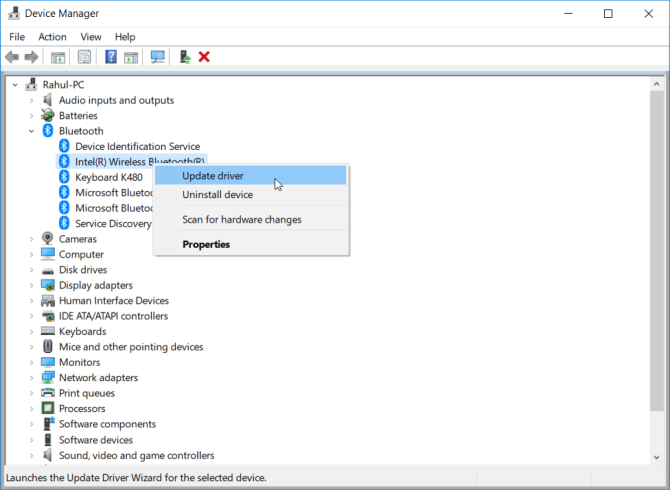Click the back arrow in the toolbar
The height and width of the screenshot is (490, 670).
point(12,57)
